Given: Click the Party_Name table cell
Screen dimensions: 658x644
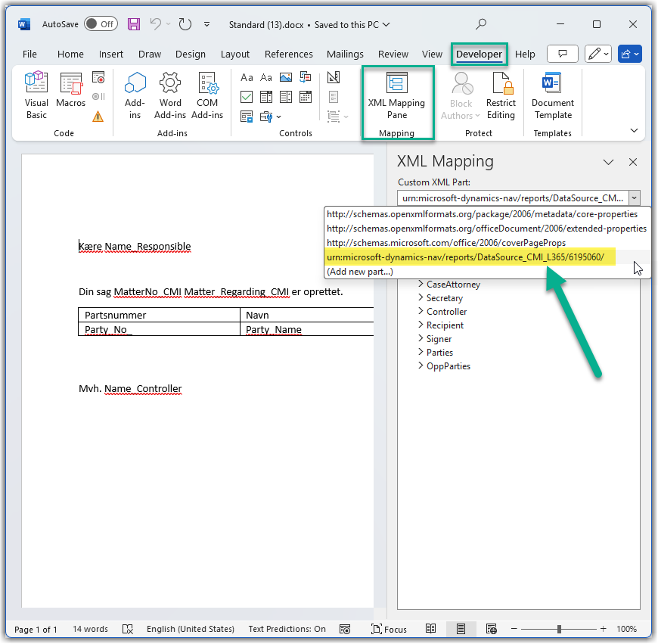Looking at the screenshot, I should (x=274, y=329).
